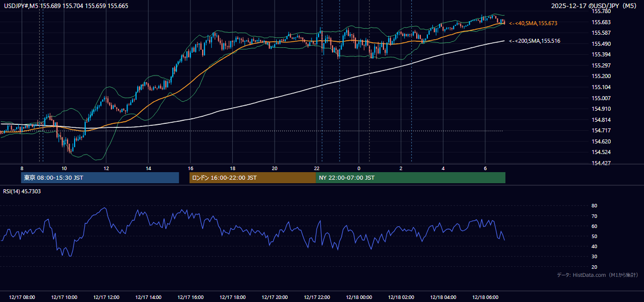644x302 pixels.
Task: Select the 40 SMA label 155.673
Action: (x=533, y=23)
